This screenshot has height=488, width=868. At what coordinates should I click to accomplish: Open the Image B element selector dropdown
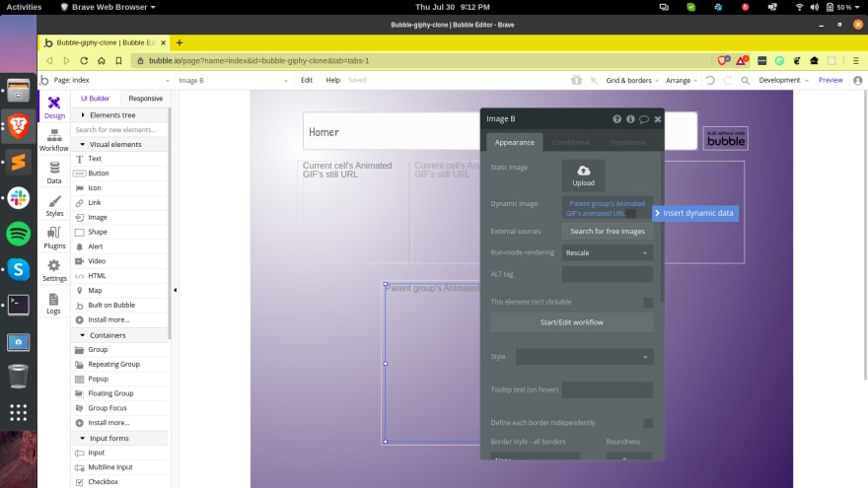click(x=233, y=80)
